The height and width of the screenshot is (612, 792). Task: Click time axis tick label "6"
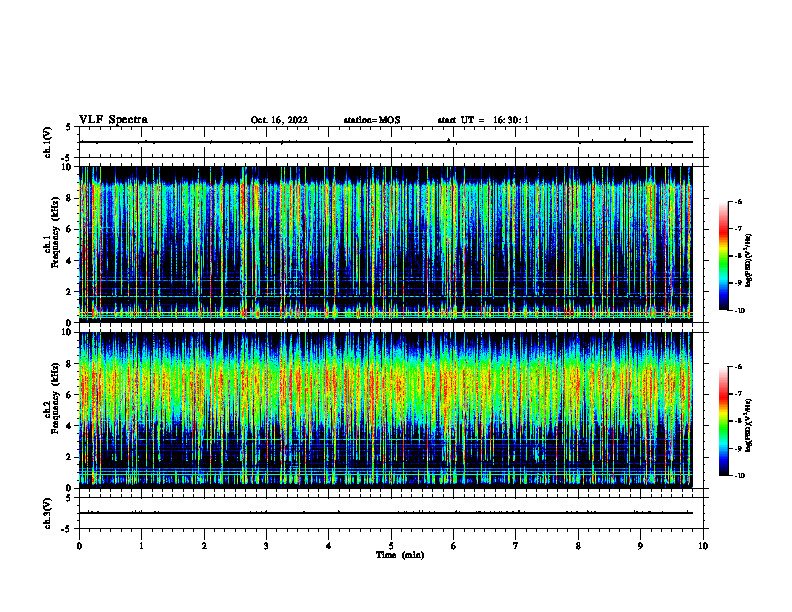tap(454, 546)
